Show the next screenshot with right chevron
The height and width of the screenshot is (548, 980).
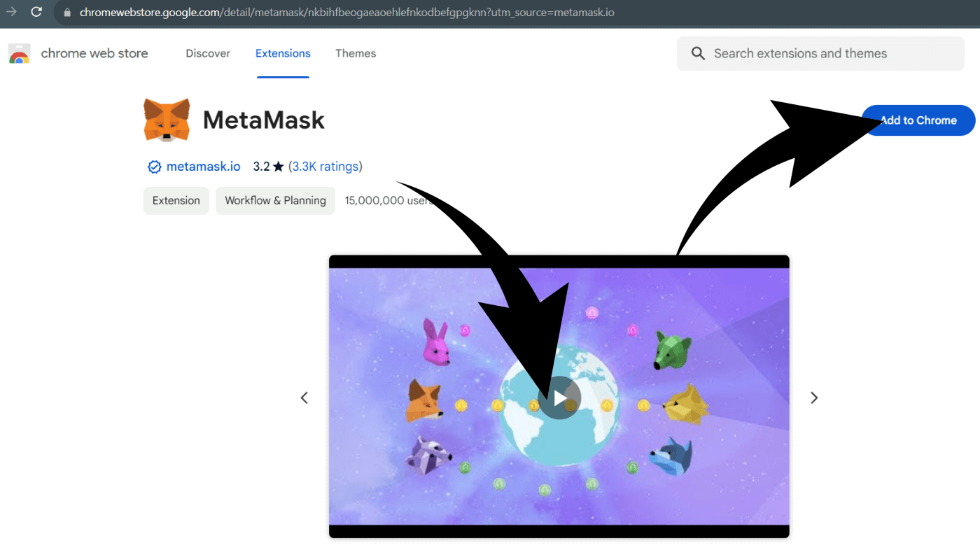click(x=814, y=398)
